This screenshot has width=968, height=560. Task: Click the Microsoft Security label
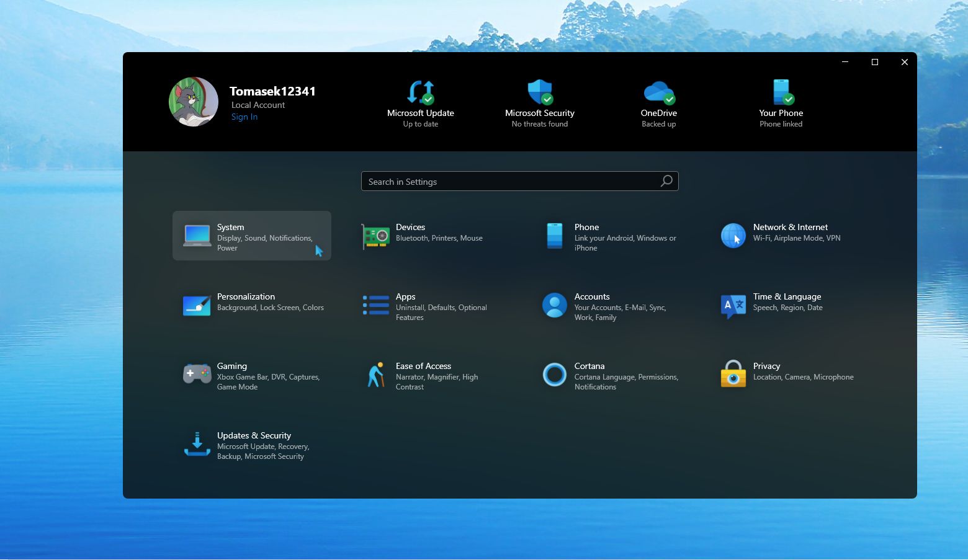[540, 113]
